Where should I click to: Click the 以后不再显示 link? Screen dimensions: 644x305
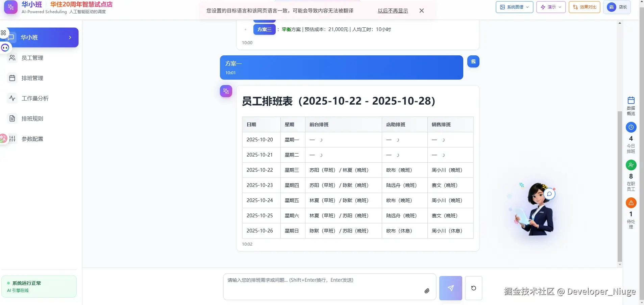(x=392, y=10)
